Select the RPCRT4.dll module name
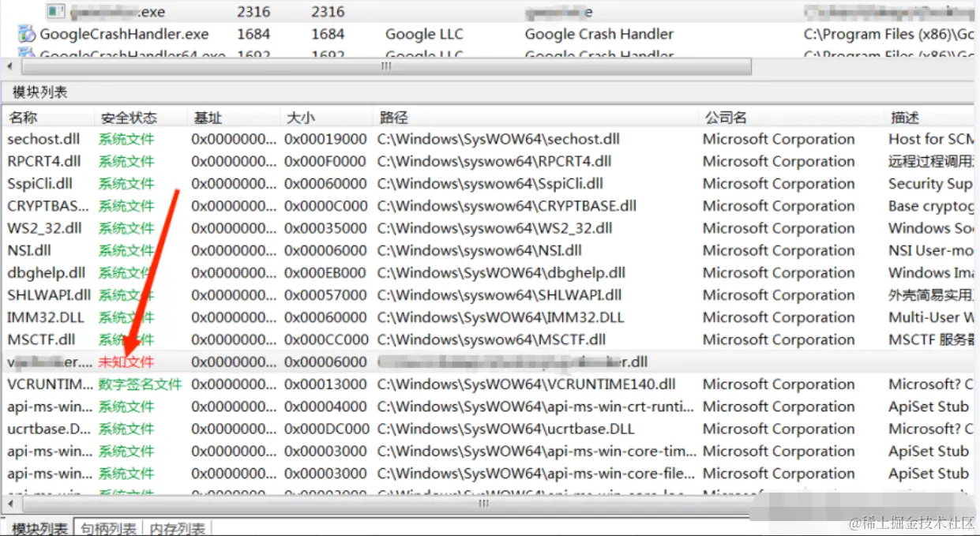This screenshot has width=980, height=536. (x=44, y=161)
